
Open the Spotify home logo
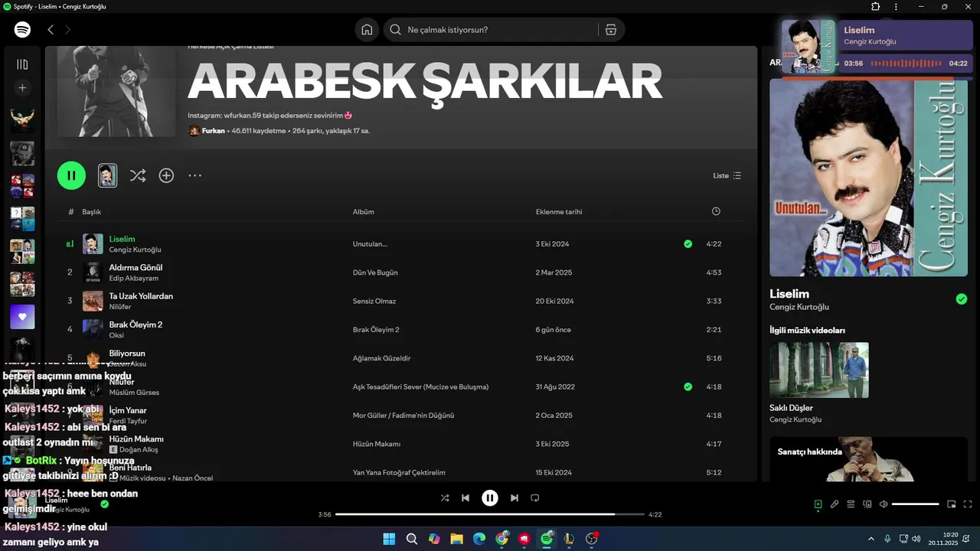pos(22,30)
